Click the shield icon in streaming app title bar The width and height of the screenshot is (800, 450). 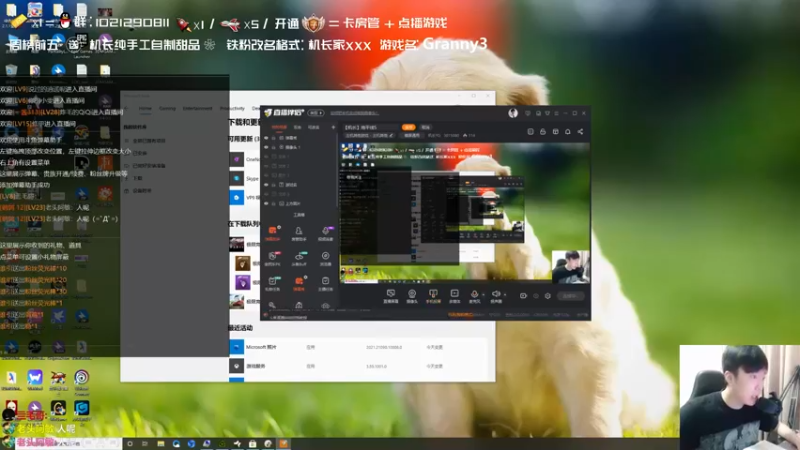click(547, 113)
